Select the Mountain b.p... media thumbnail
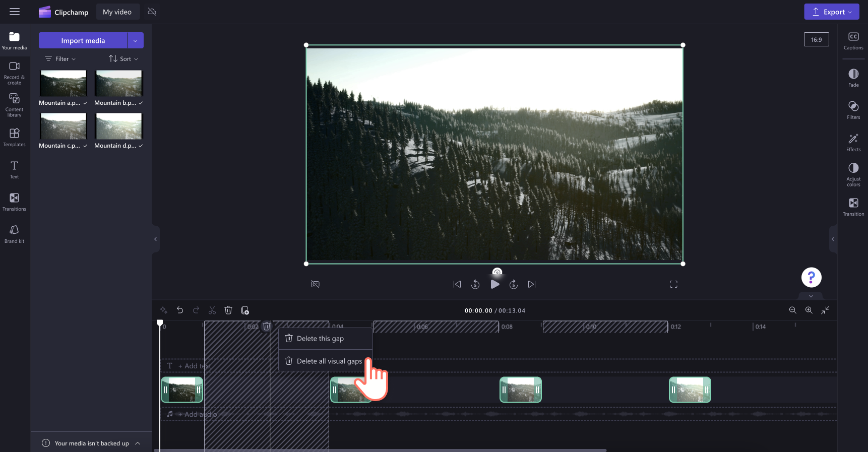The height and width of the screenshot is (452, 868). [119, 83]
